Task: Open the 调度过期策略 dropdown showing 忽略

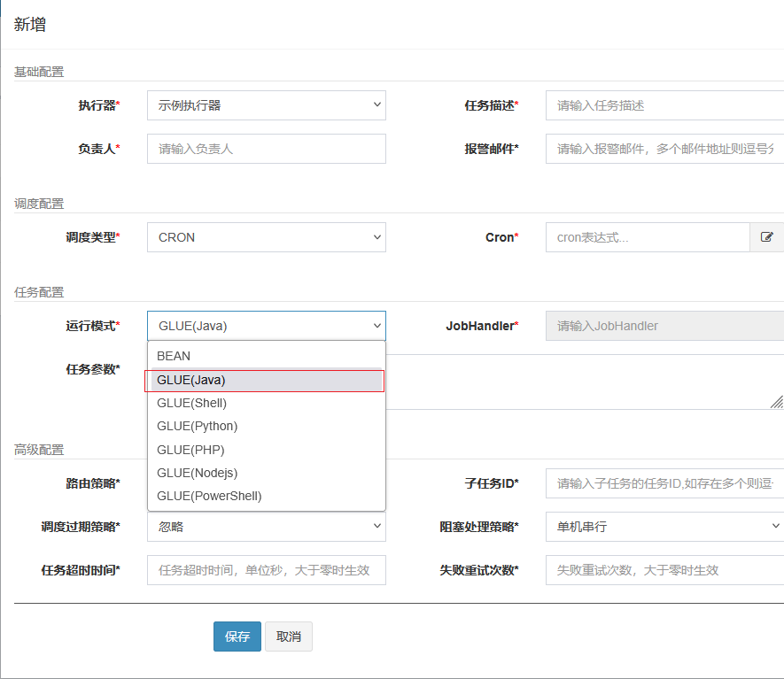Action: coord(267,527)
